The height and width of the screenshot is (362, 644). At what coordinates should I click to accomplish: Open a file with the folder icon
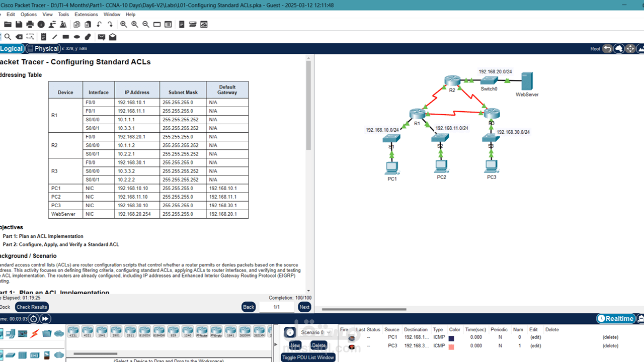pyautogui.click(x=8, y=24)
